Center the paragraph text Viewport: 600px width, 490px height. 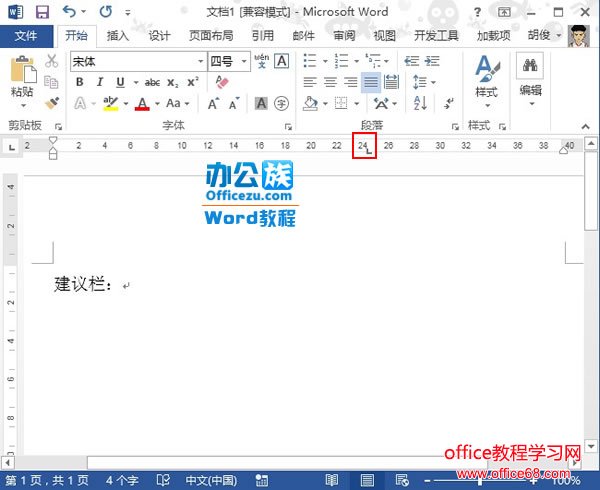pos(330,82)
